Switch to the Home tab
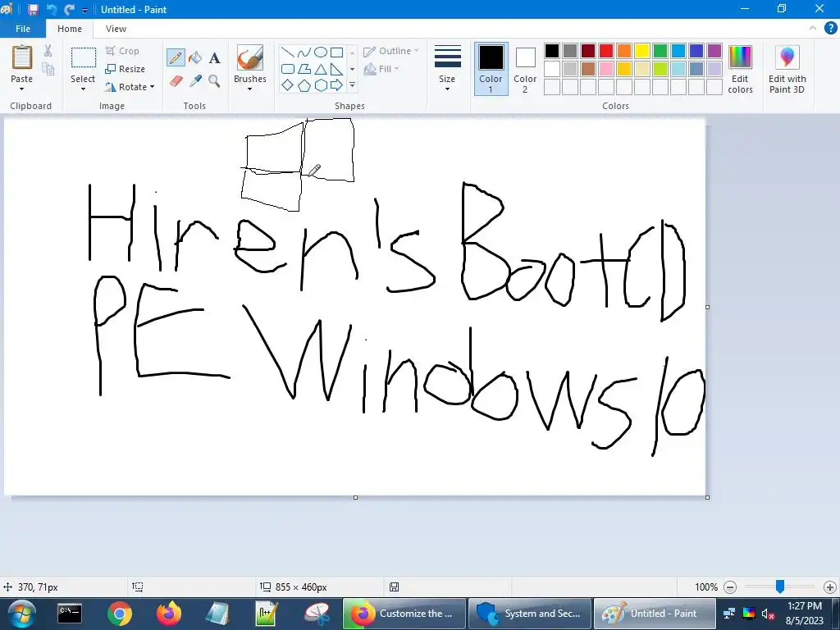This screenshot has width=840, height=630. point(70,29)
